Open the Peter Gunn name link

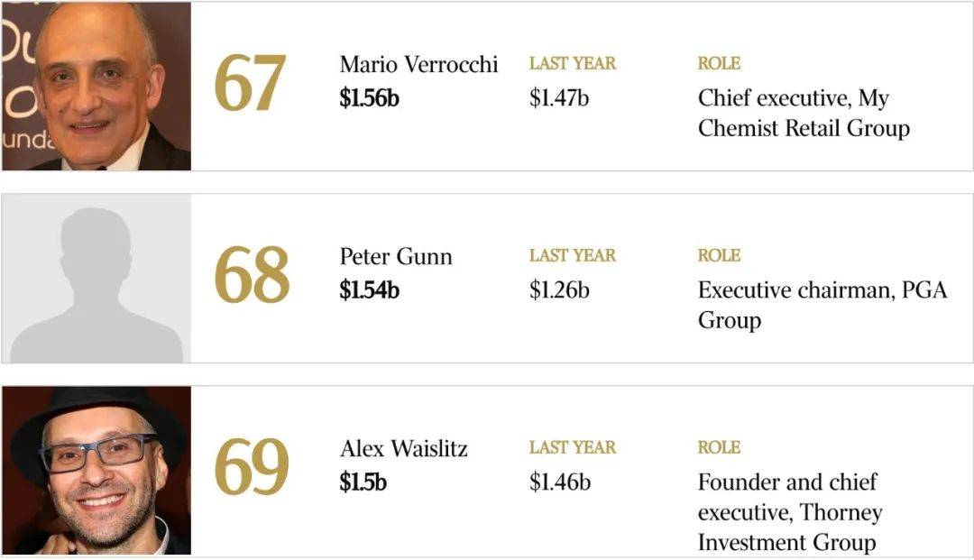click(396, 256)
